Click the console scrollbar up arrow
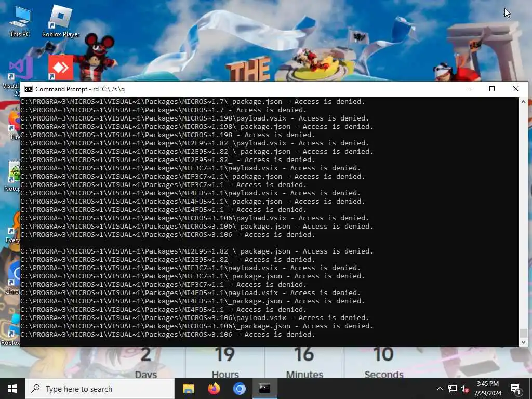 pyautogui.click(x=523, y=102)
